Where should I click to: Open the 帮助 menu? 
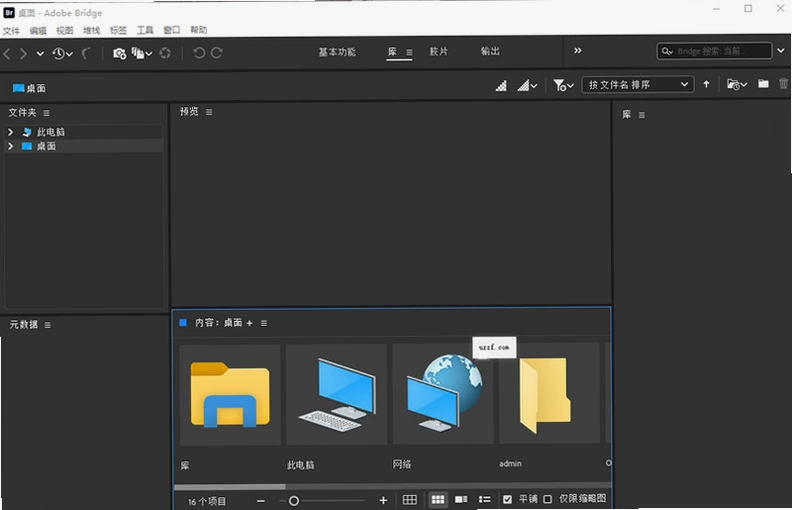(199, 30)
